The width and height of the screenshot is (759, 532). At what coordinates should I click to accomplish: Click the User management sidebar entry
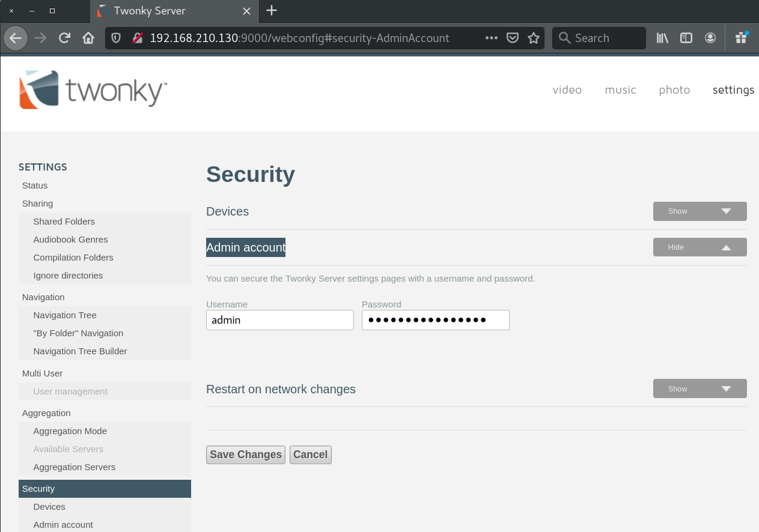(x=70, y=391)
